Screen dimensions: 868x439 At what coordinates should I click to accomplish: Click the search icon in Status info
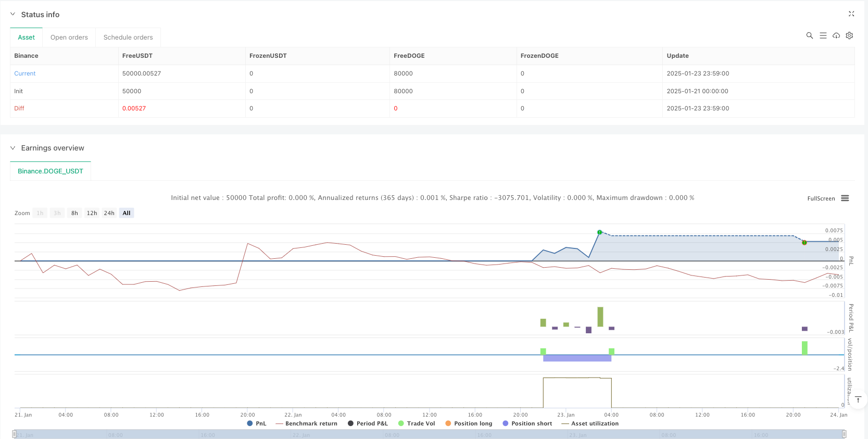click(809, 35)
